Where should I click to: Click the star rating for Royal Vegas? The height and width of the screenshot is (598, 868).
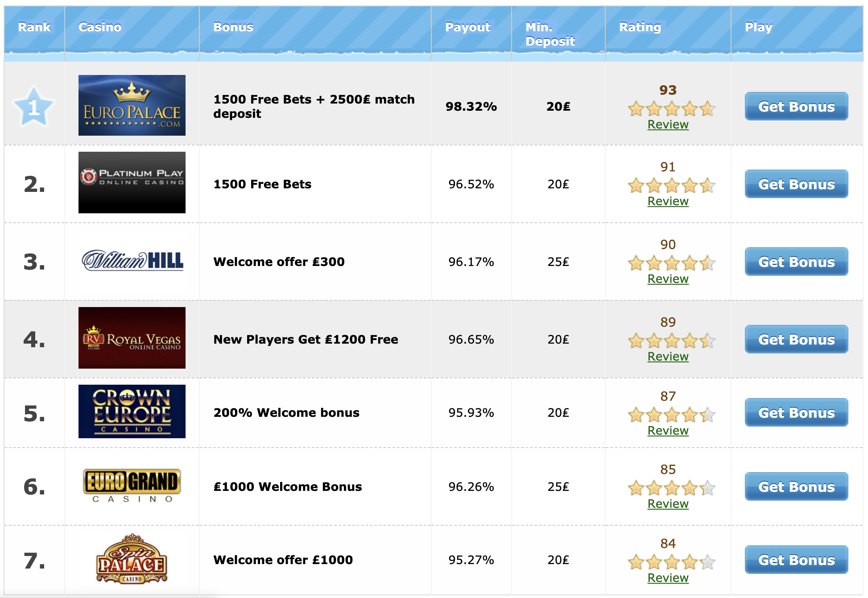671,341
